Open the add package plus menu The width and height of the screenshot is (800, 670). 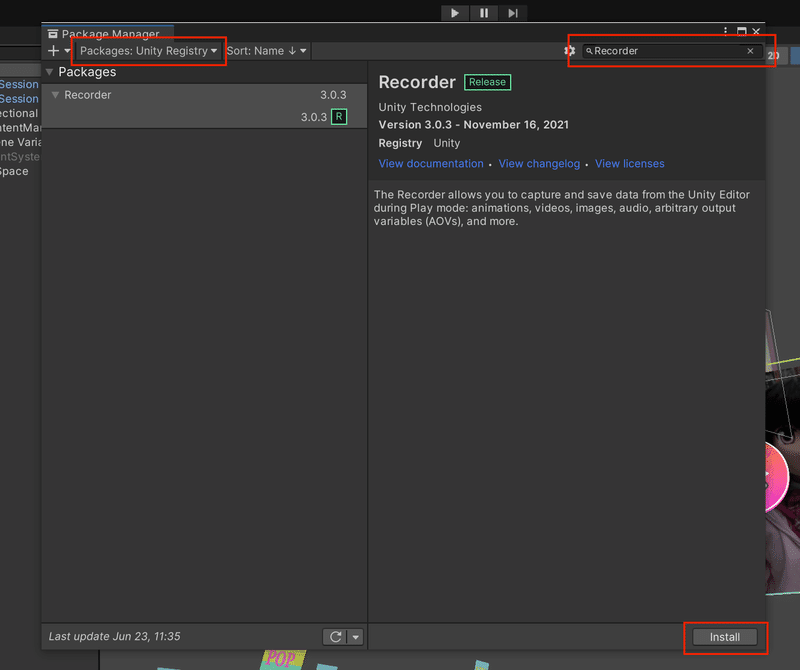point(59,51)
